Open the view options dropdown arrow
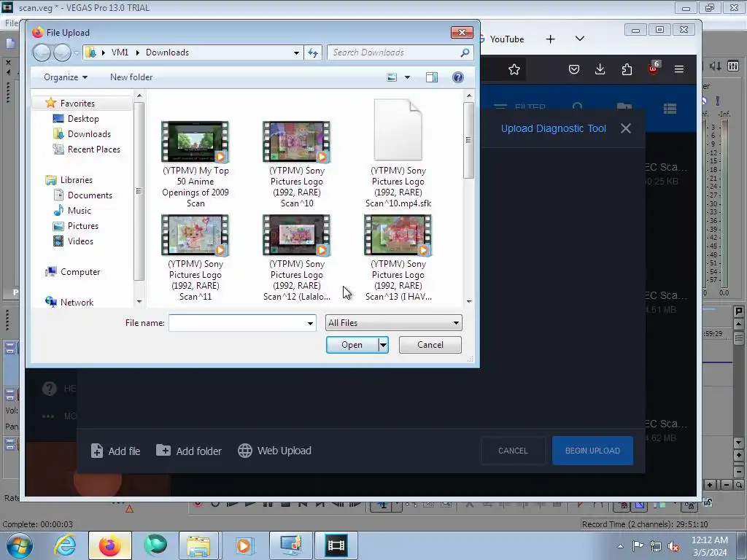This screenshot has width=747, height=560. (x=407, y=77)
